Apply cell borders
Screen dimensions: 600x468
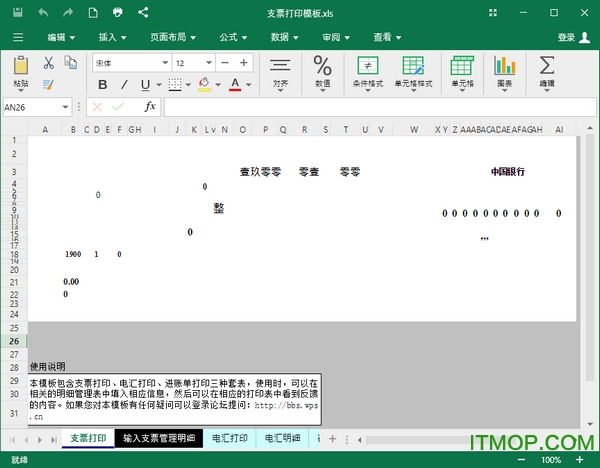175,85
